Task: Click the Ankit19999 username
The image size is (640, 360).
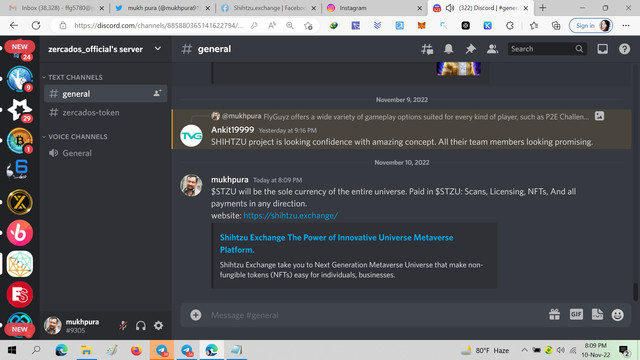Action: (233, 130)
